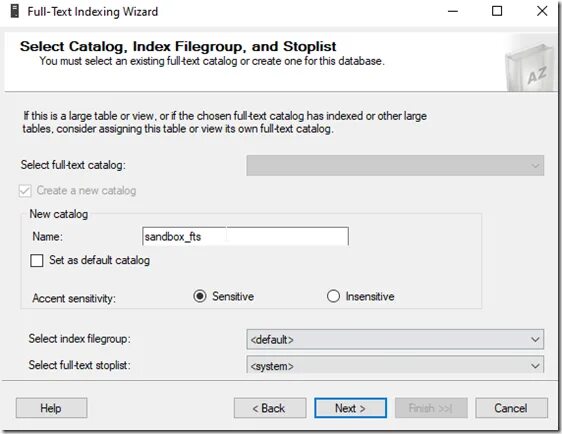Screen dimensions: 562x434
Task: Click the catalog Name input field
Action: [x=246, y=237]
